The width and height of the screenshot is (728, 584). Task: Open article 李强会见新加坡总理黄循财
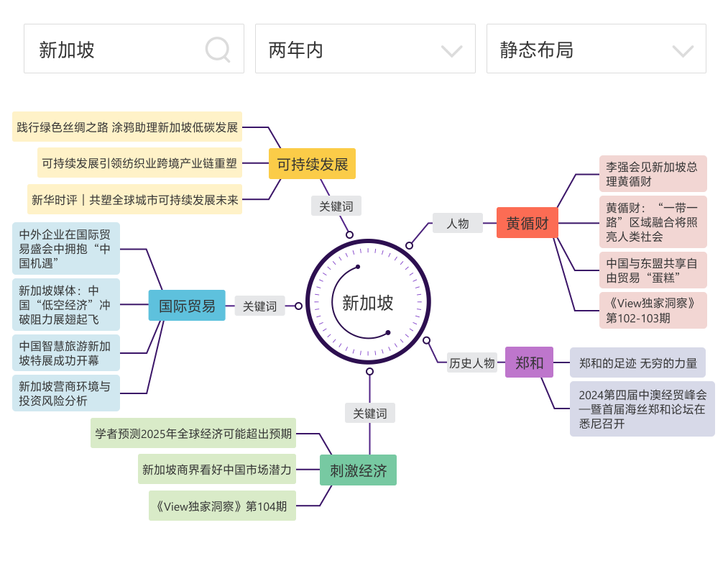click(x=653, y=174)
